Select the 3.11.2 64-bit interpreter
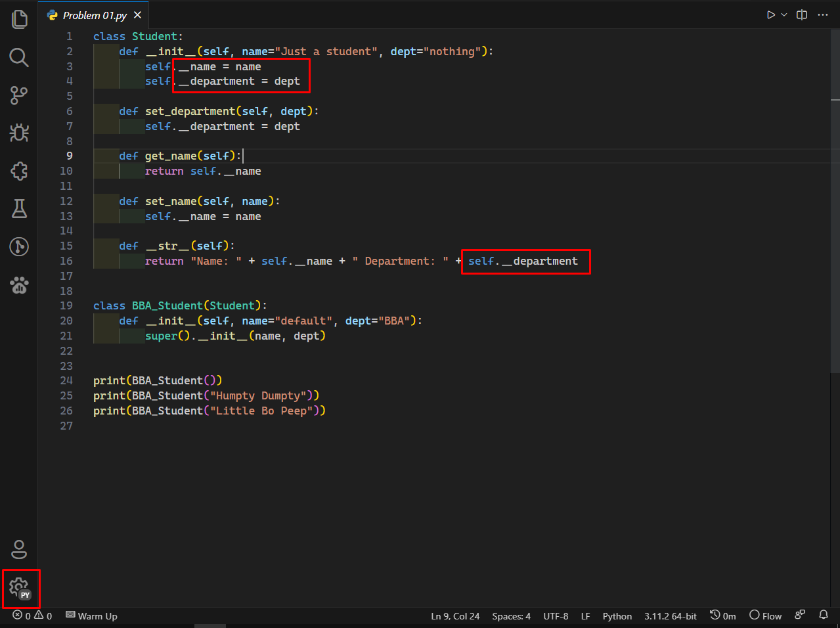Screen dimensions: 840x628 click(670, 616)
